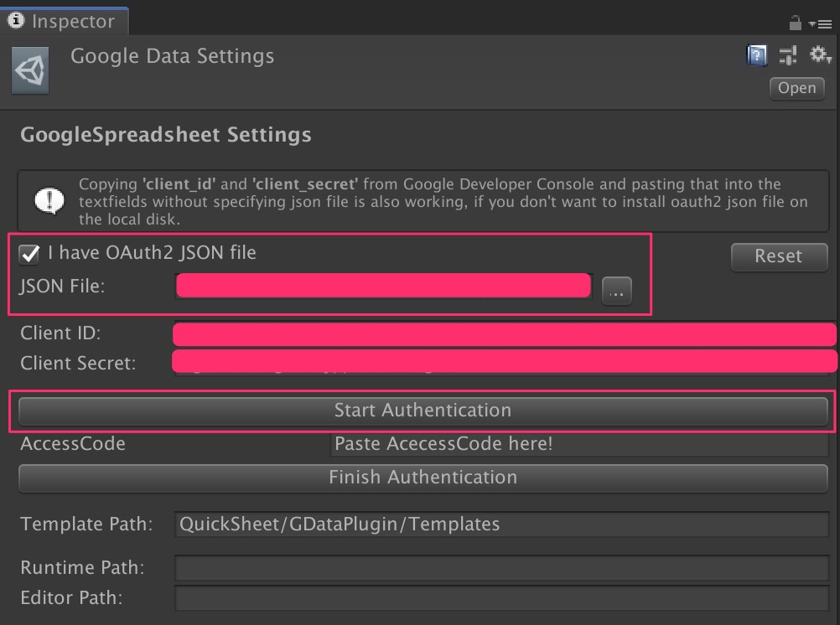Switch to the Inspector tab
840x625 pixels.
pos(64,21)
